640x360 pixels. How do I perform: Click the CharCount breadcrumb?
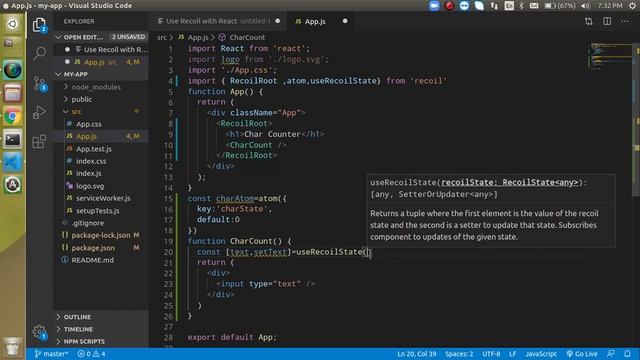point(247,37)
